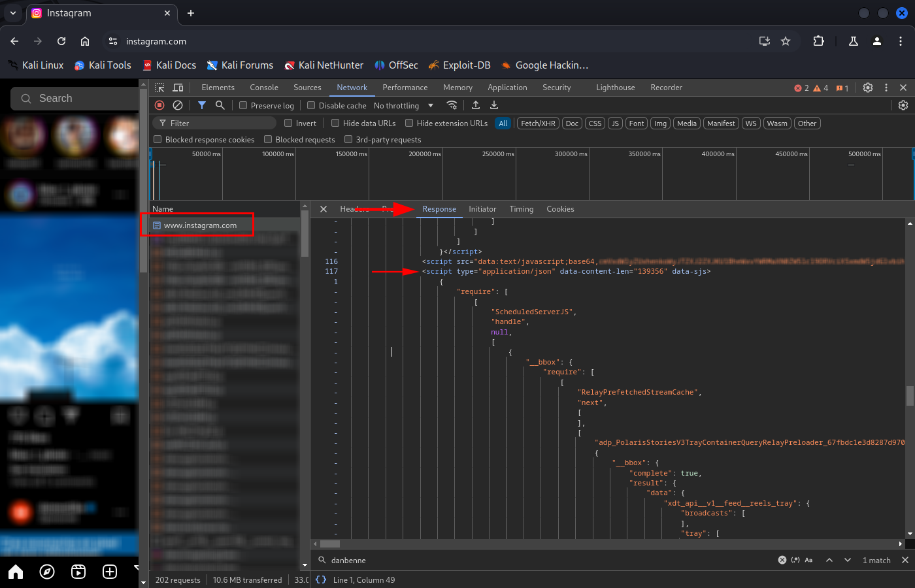Go to next search match
Screen dimensions: 915x588
[x=848, y=560]
